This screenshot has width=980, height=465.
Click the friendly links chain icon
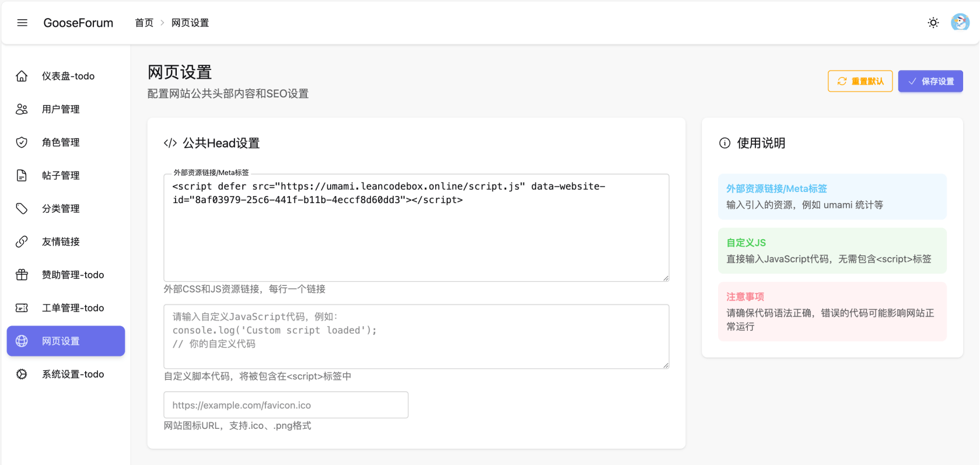point(22,242)
